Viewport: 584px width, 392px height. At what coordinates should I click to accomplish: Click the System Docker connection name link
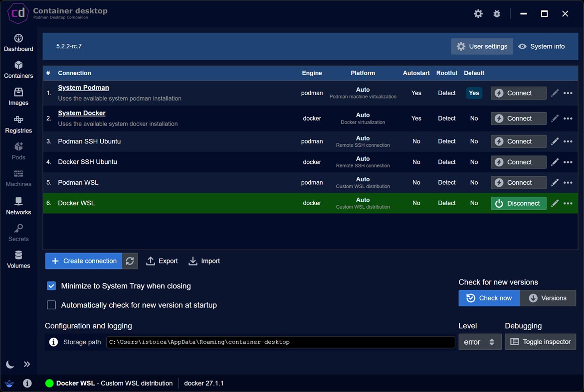[82, 113]
